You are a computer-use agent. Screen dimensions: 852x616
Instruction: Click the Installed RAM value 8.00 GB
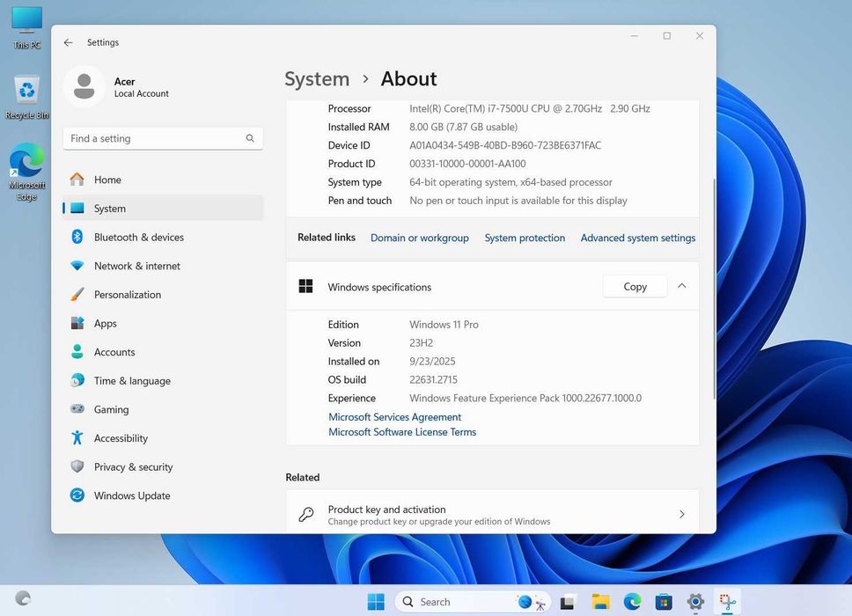pyautogui.click(x=464, y=127)
